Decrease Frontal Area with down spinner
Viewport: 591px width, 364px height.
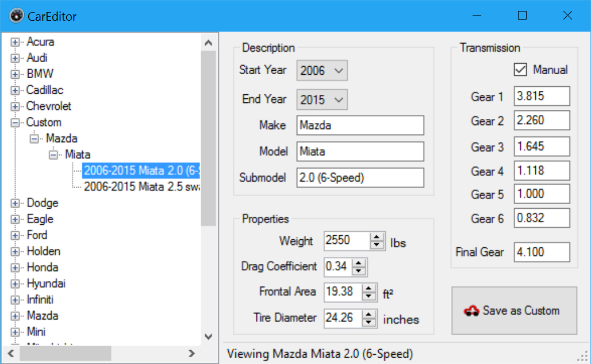tap(369, 297)
